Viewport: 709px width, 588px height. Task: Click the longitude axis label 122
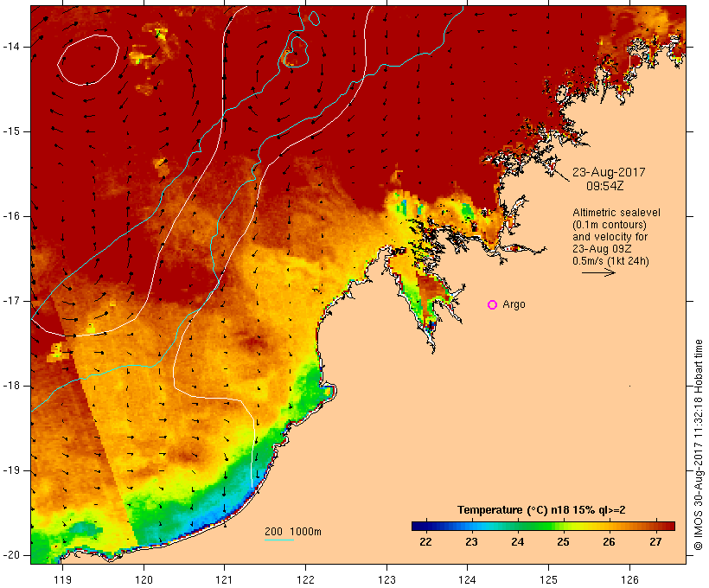click(306, 580)
